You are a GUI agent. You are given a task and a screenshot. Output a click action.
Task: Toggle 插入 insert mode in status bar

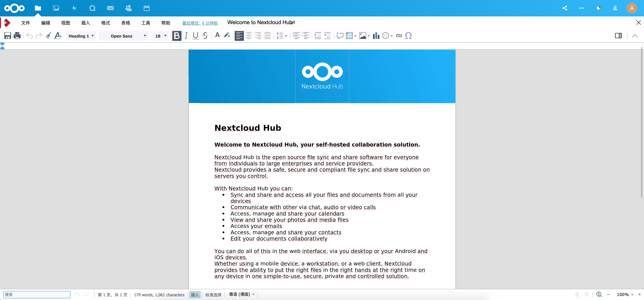pos(195,295)
